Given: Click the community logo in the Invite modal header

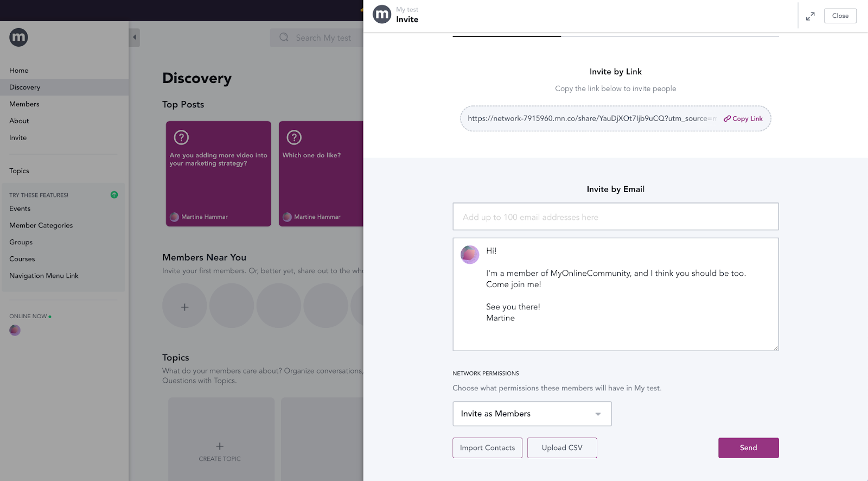Looking at the screenshot, I should pos(382,14).
